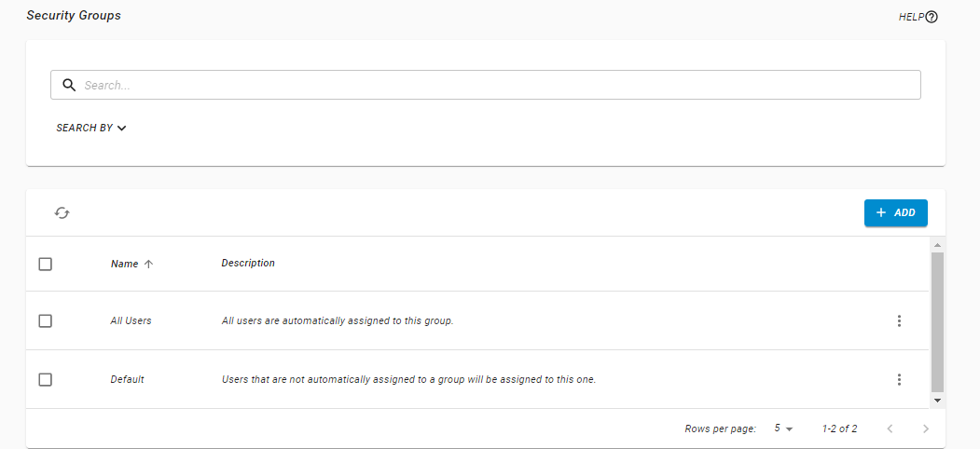The width and height of the screenshot is (980, 449).
Task: Toggle the select-all checkbox in header
Action: click(45, 265)
